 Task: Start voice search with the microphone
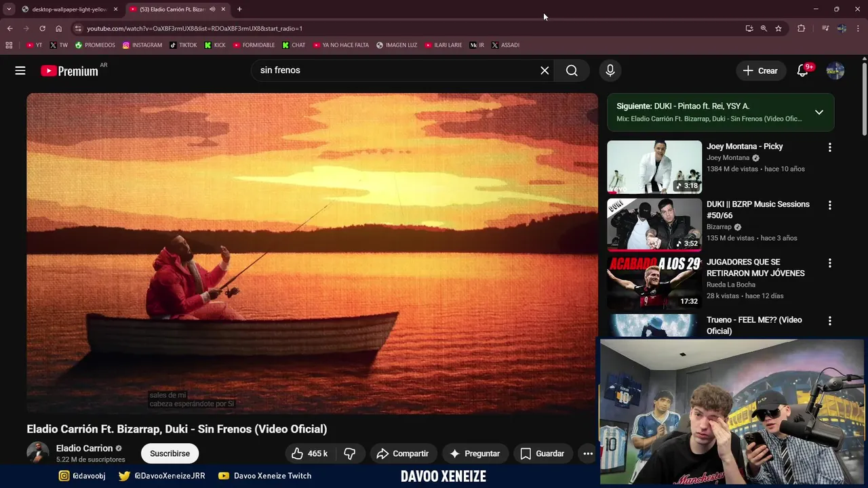(610, 70)
